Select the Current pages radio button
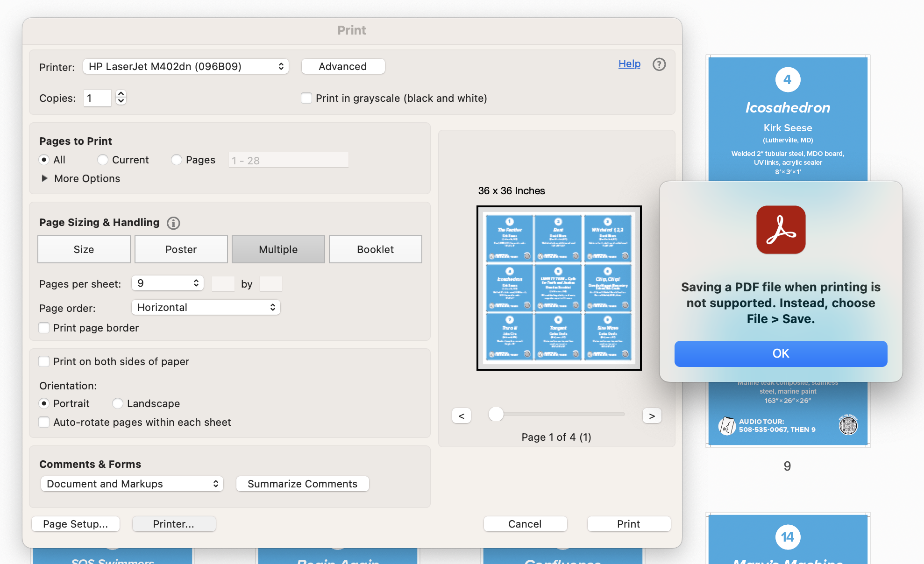The image size is (924, 564). click(x=102, y=159)
